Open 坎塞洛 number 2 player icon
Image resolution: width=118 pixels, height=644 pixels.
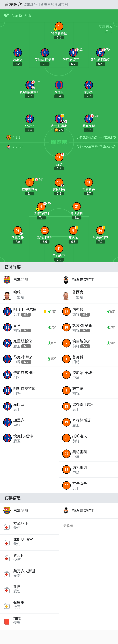click(x=18, y=53)
